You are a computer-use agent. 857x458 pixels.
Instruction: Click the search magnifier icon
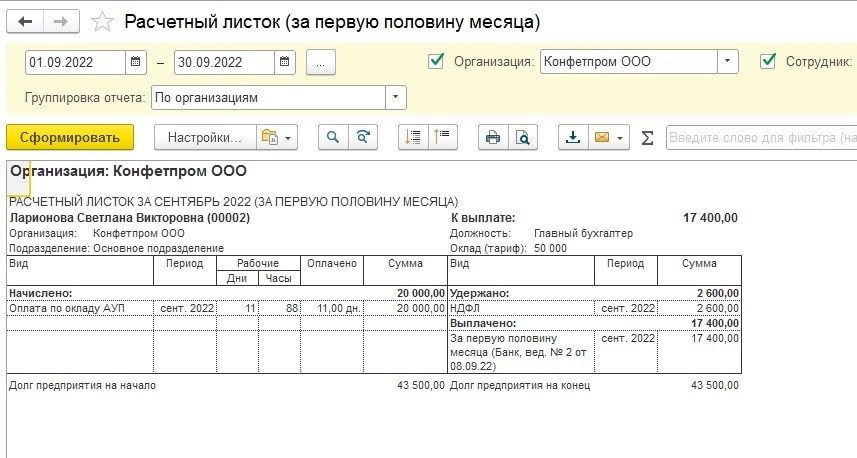[x=333, y=138]
